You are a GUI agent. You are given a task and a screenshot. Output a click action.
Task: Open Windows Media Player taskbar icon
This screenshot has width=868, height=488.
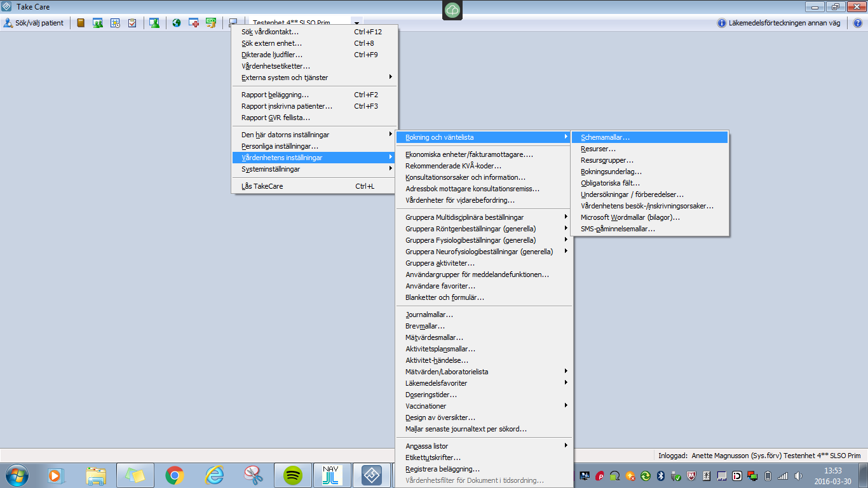(57, 475)
